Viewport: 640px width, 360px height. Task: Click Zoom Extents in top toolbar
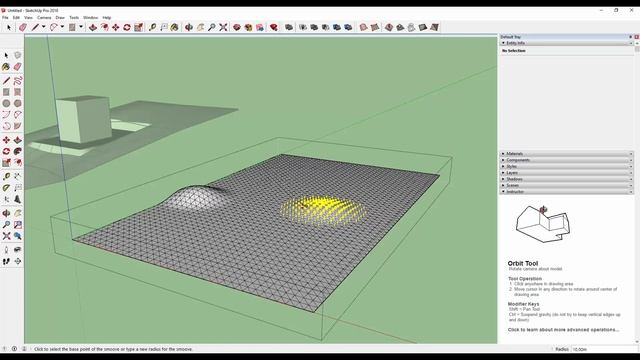pyautogui.click(x=223, y=27)
